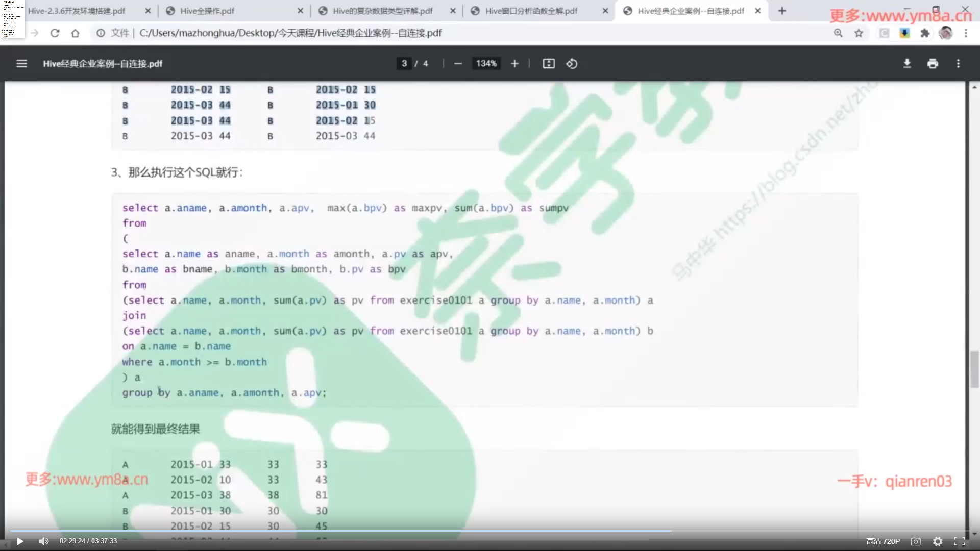The width and height of the screenshot is (980, 551).
Task: Open the Chrome three-dot browser menu
Action: tap(966, 33)
